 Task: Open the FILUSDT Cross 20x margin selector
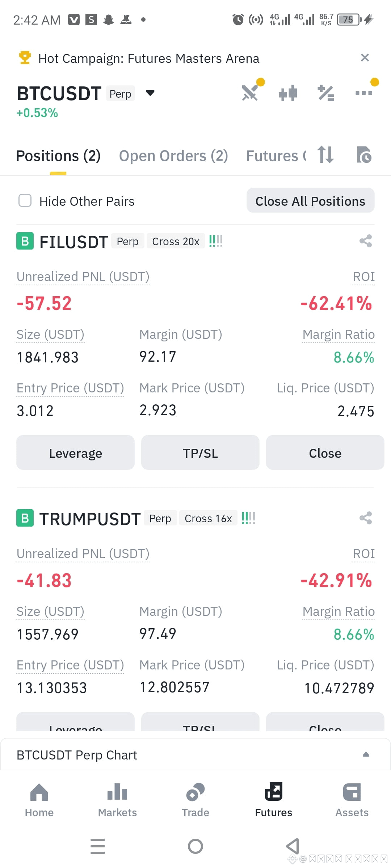[176, 241]
